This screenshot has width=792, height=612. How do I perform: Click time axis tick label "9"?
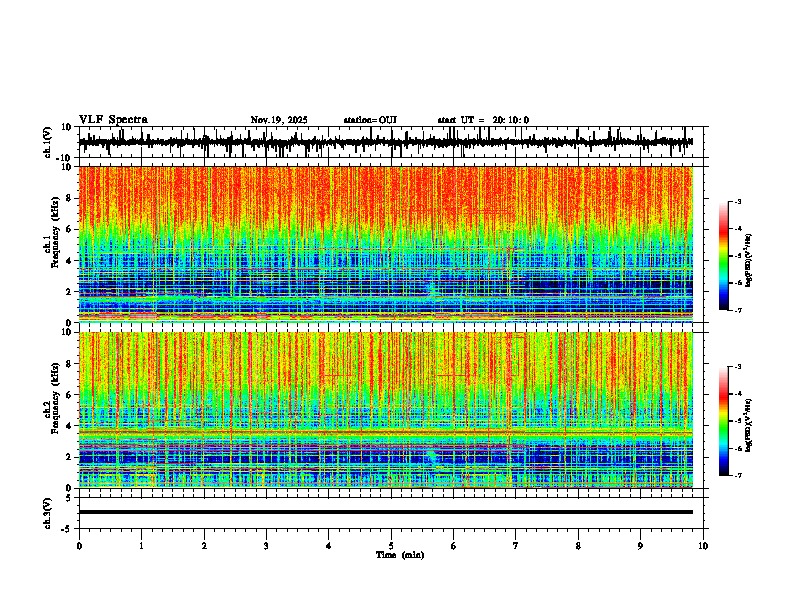coord(640,546)
